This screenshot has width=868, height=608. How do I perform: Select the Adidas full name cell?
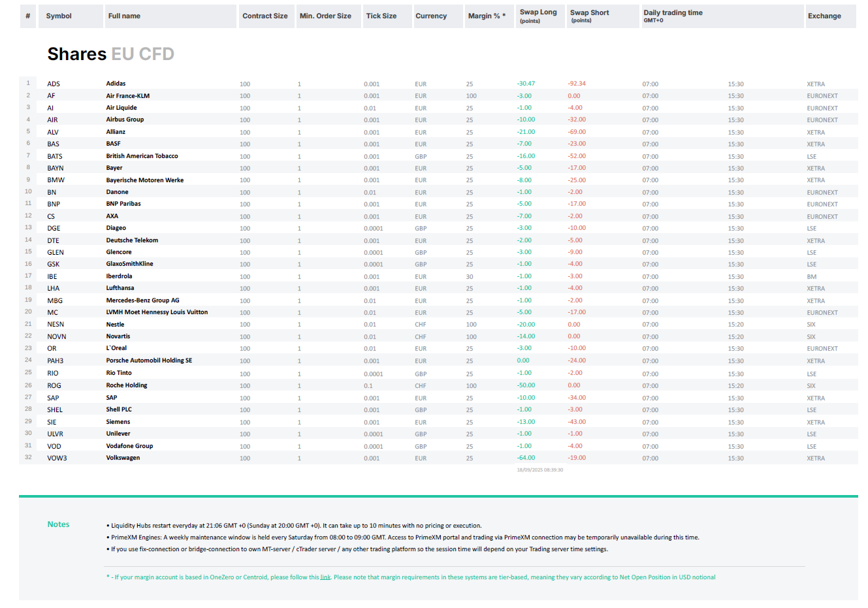tap(116, 84)
